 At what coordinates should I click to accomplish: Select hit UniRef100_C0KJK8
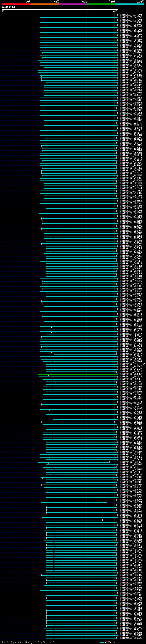131,113
